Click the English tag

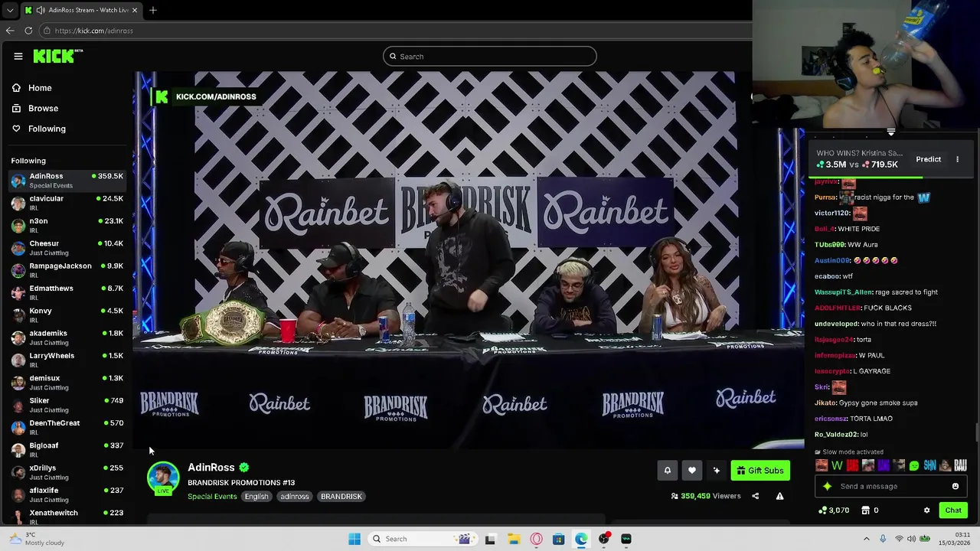pos(256,497)
